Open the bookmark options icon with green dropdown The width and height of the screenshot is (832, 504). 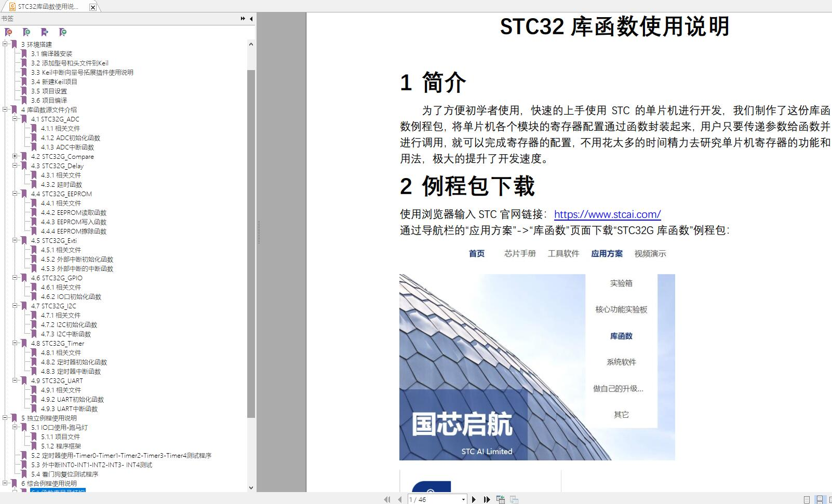(x=63, y=32)
